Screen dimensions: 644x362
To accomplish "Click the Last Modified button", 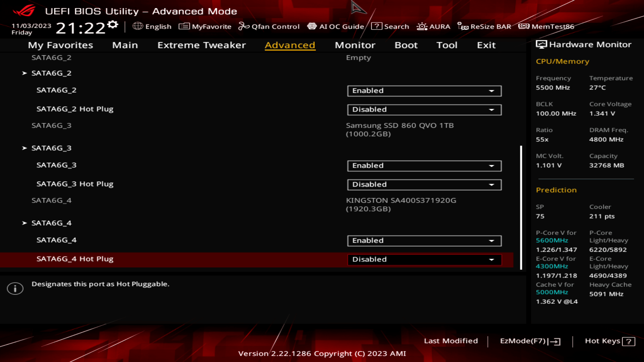I will tap(450, 340).
